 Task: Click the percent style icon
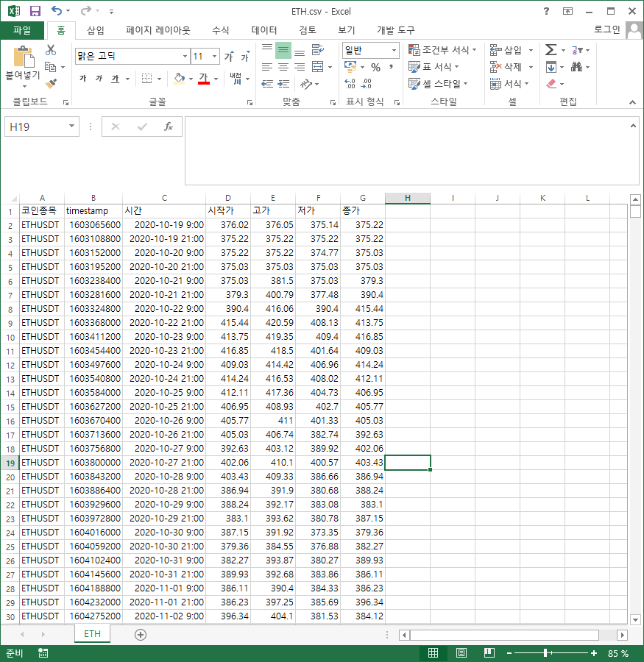click(x=375, y=67)
